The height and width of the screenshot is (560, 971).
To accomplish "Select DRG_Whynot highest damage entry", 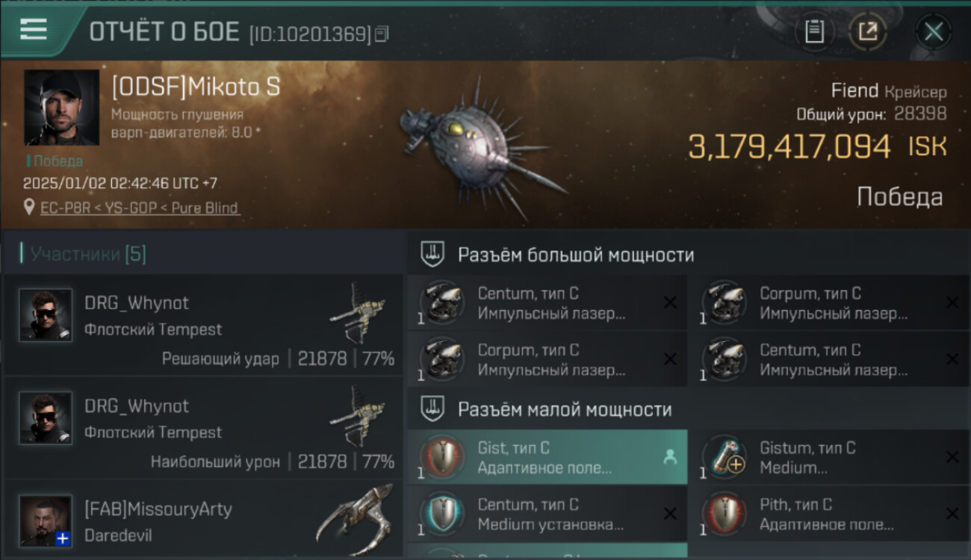I will tap(203, 428).
